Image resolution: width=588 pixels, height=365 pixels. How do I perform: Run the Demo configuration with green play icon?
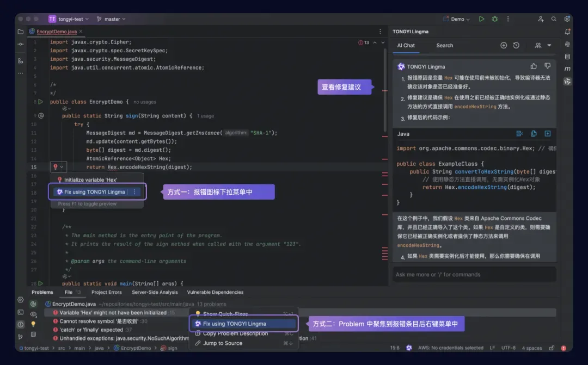pos(481,18)
